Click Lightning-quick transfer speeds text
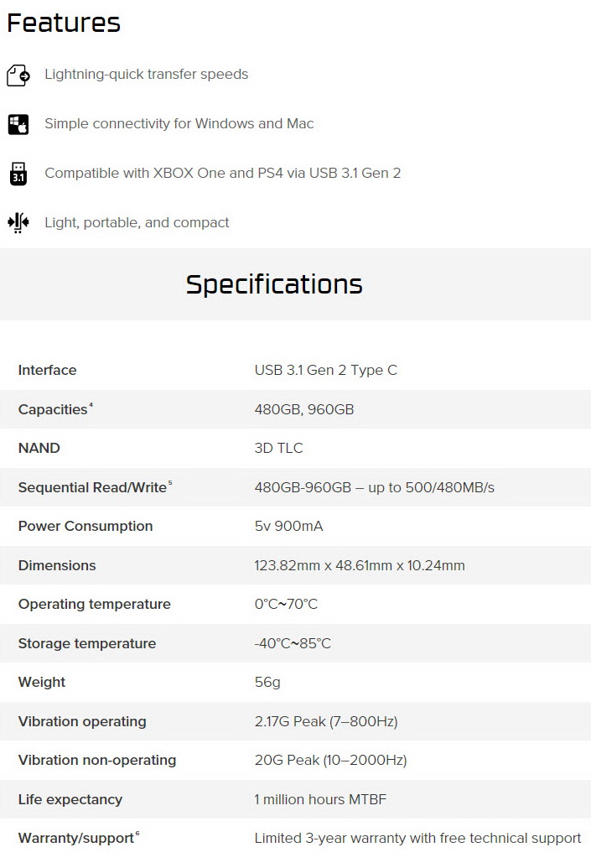 [x=146, y=74]
